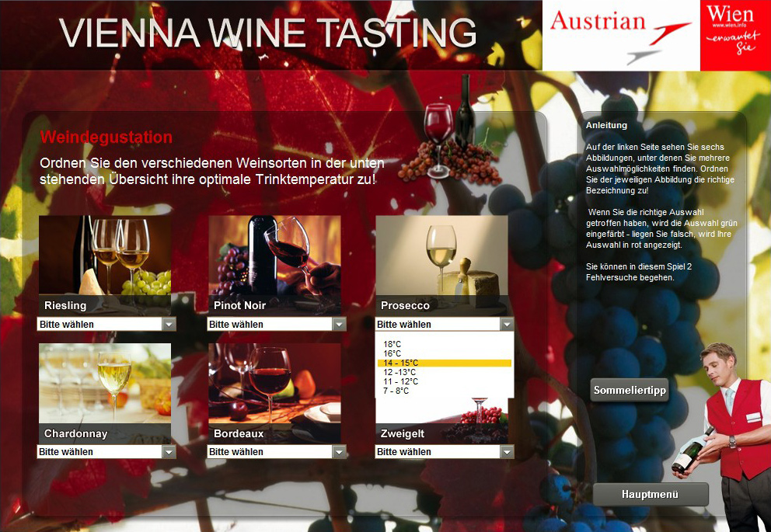The image size is (771, 532).
Task: Choose 11 - 12°C from the list
Action: point(401,381)
